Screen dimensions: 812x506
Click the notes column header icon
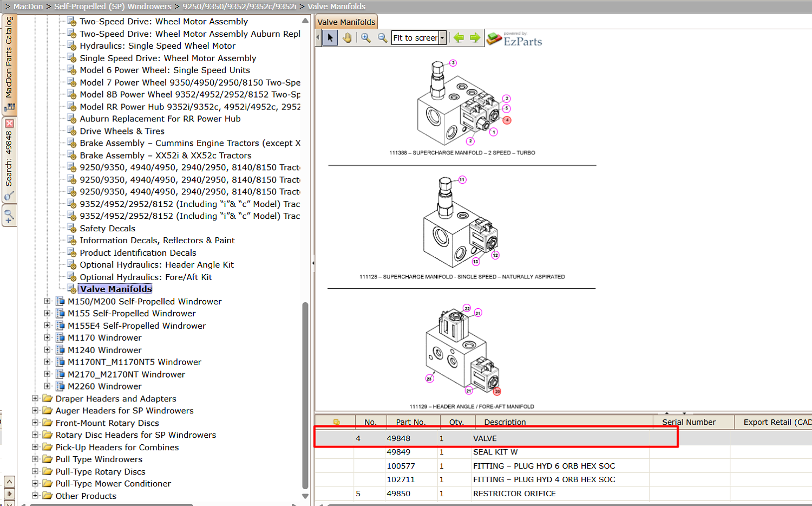336,422
